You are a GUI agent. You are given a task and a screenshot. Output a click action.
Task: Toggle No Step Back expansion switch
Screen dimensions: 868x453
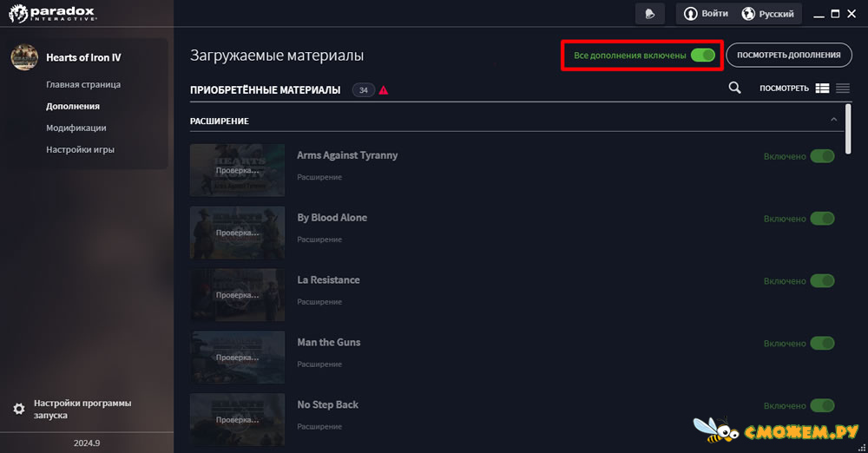pyautogui.click(x=822, y=406)
